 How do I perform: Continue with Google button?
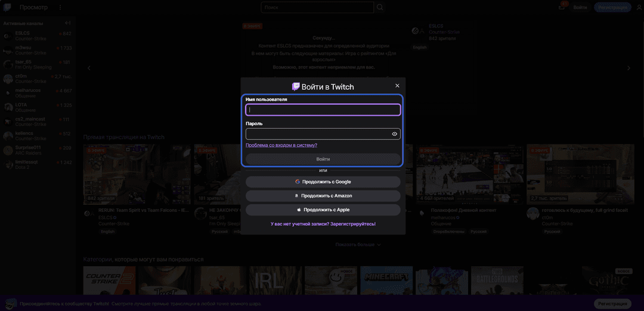click(x=323, y=182)
